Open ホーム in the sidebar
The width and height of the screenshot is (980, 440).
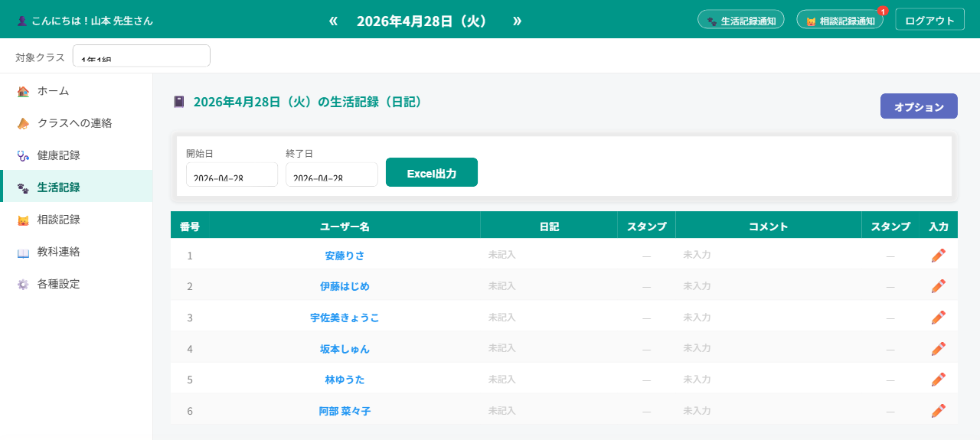point(77,91)
